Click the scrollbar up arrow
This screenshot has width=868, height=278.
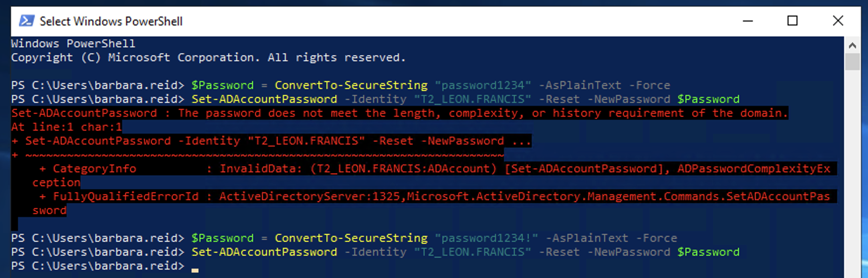pyautogui.click(x=853, y=46)
